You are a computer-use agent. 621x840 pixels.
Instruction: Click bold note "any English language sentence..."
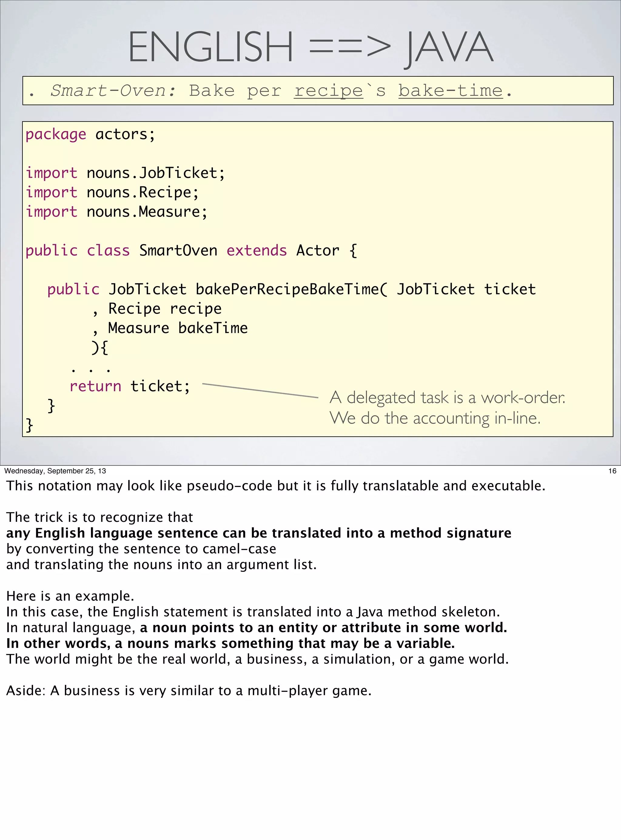coord(259,533)
